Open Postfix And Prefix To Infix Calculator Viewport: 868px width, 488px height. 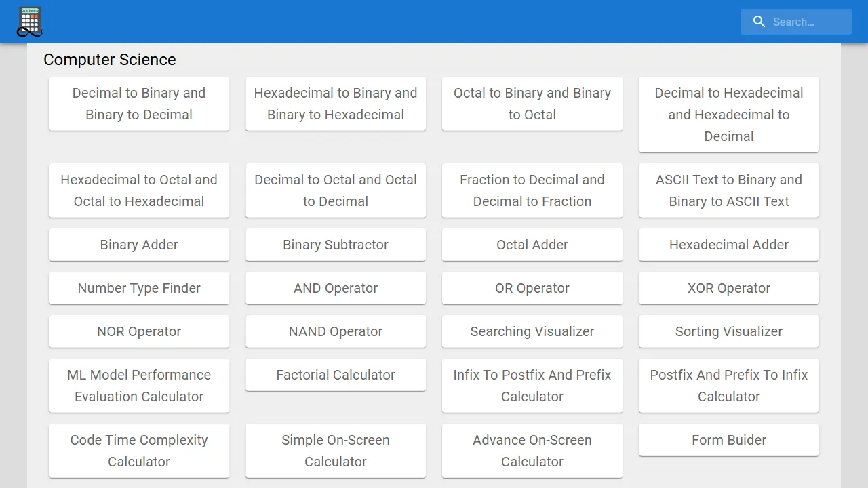(729, 386)
